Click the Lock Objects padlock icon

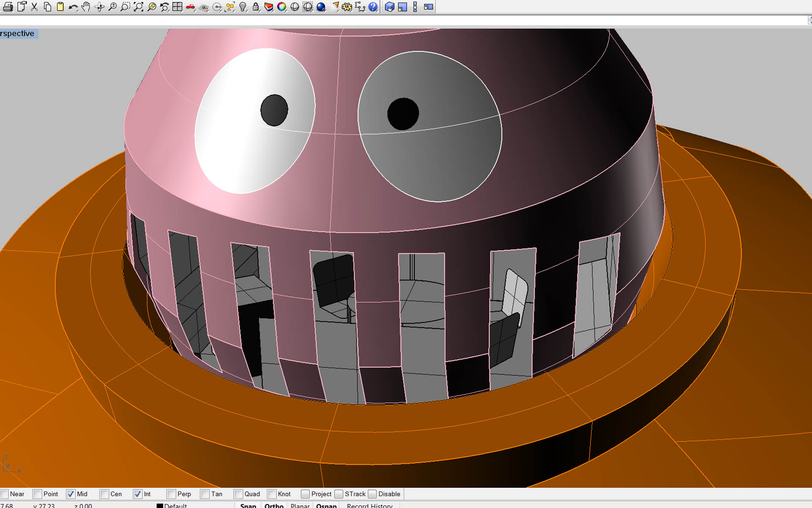[256, 7]
